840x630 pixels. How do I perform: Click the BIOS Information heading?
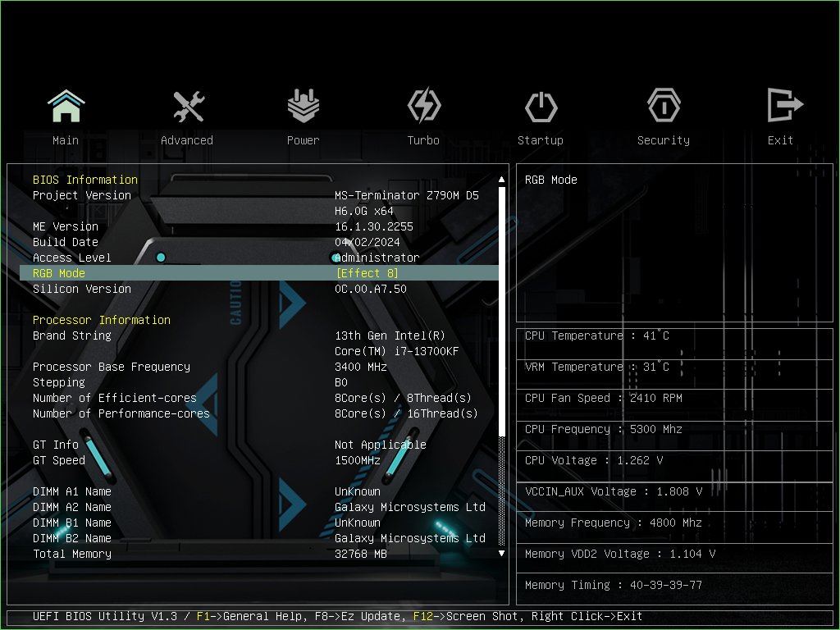85,180
